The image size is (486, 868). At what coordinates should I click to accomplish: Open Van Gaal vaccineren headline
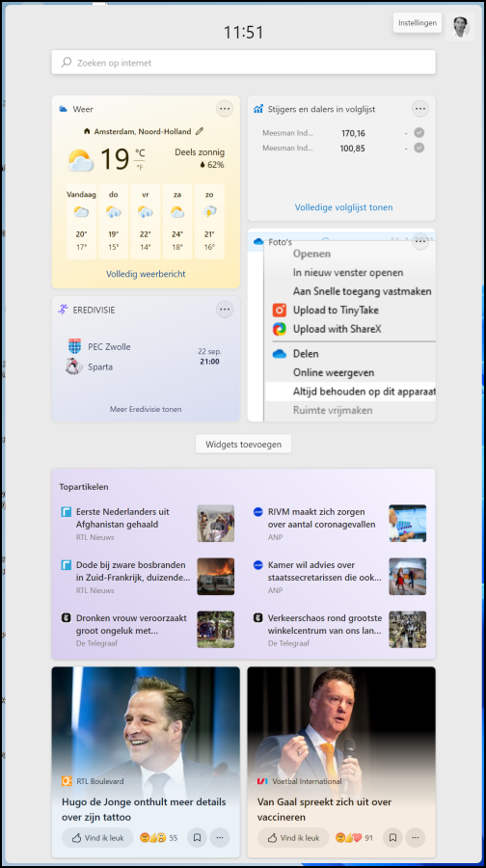coord(324,809)
